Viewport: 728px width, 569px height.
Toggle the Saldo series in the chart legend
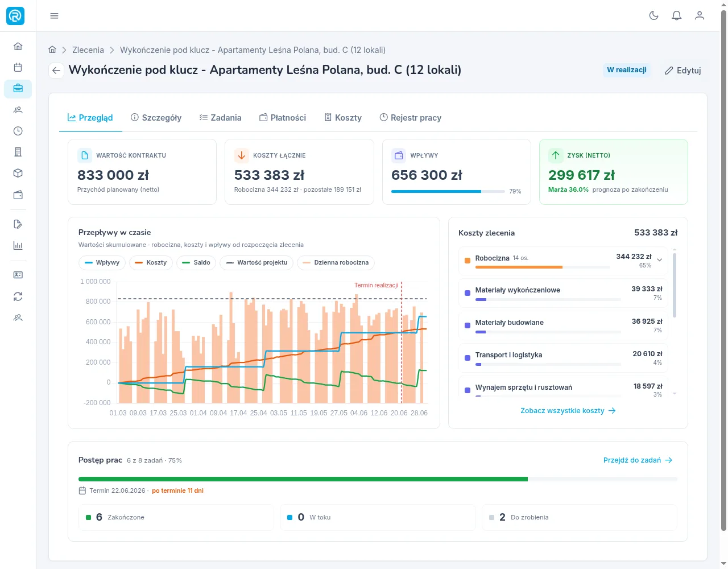click(x=196, y=263)
